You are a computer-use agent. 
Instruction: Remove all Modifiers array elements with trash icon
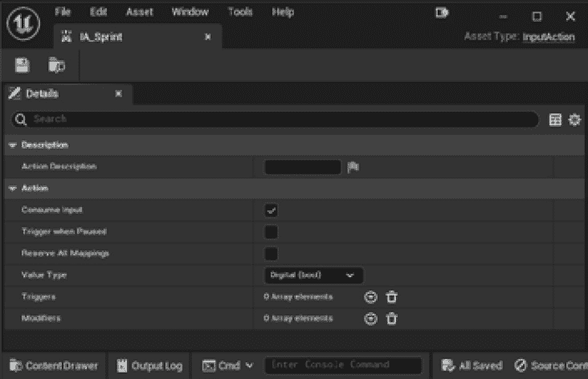tap(391, 319)
